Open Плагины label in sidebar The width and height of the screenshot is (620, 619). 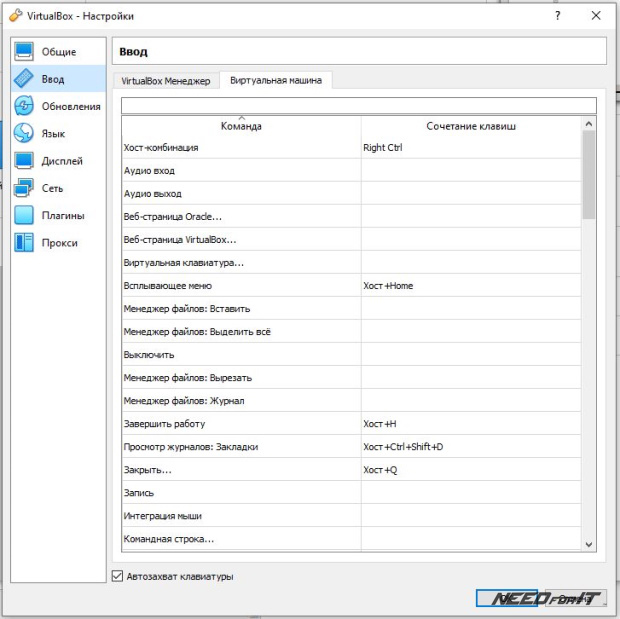tap(63, 216)
